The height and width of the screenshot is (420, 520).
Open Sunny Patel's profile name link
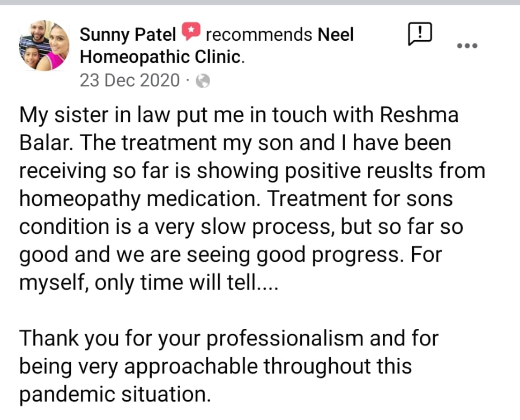[128, 35]
